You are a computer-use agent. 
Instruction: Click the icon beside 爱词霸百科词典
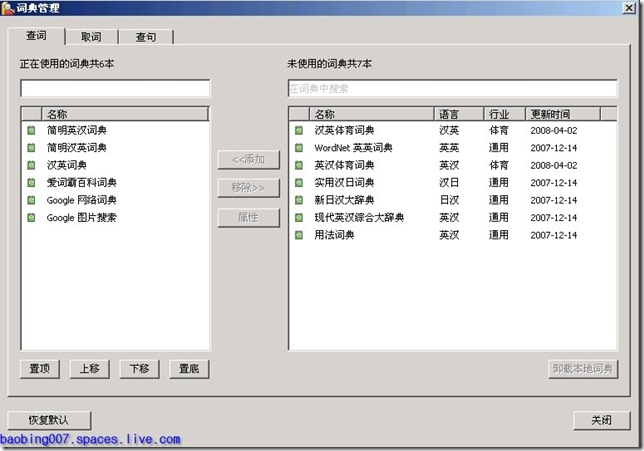point(31,183)
